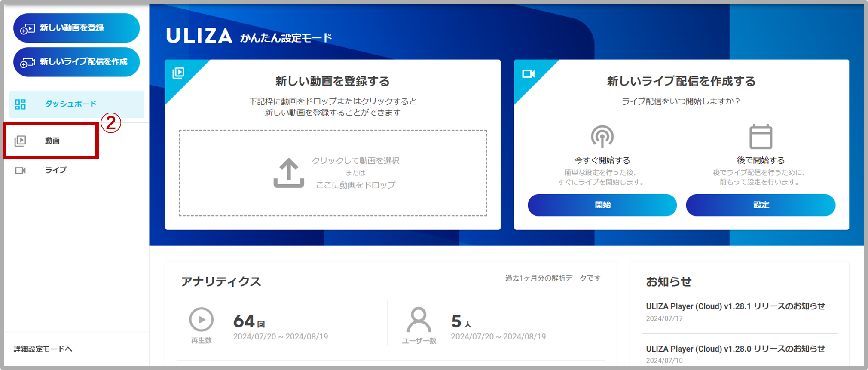Screen dimensions: 868x370
Task: Click the ここに動画をドロップ drop zone text
Action: click(355, 185)
